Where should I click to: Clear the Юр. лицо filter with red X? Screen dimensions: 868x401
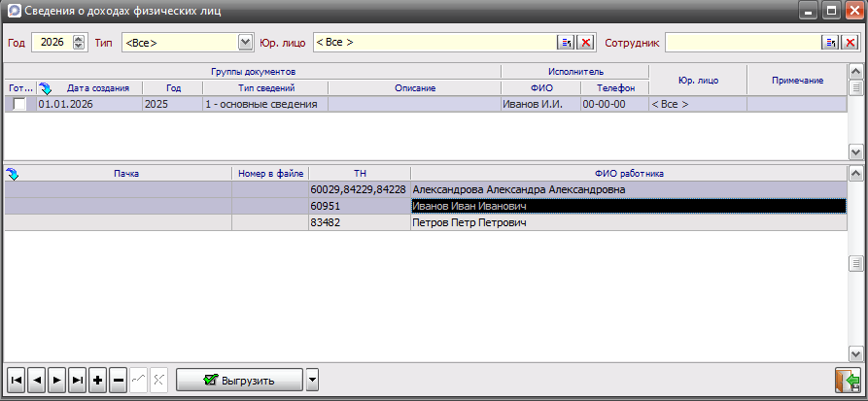click(x=586, y=43)
